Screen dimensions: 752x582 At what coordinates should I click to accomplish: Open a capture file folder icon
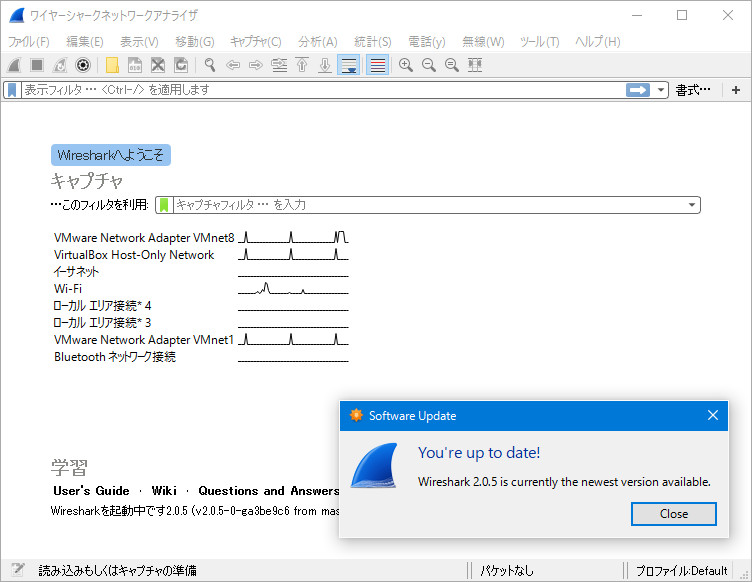tap(112, 65)
